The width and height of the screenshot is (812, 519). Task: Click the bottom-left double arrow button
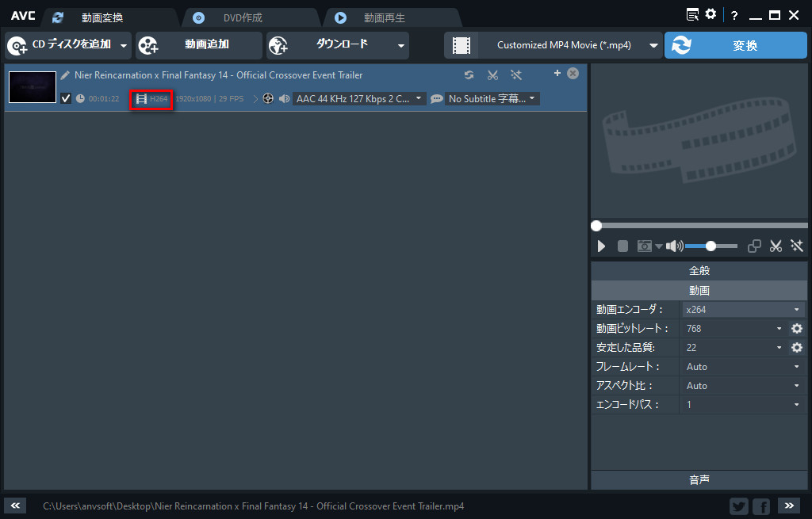(x=15, y=506)
